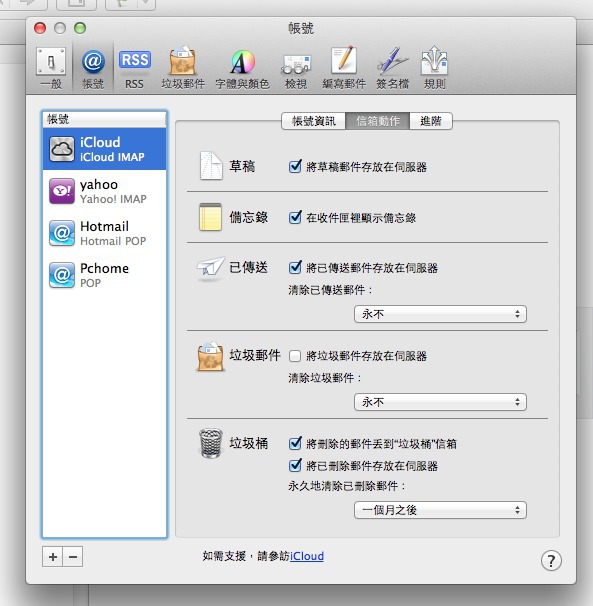Switch to the 進階 tab
This screenshot has height=606, width=593.
tap(431, 121)
